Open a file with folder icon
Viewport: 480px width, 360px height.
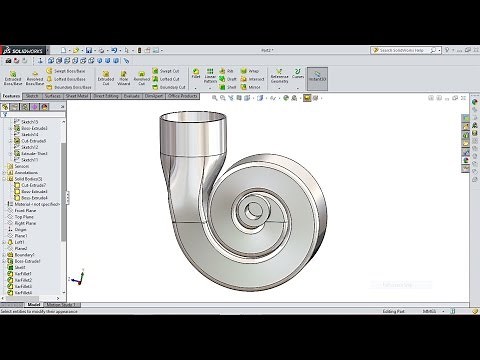[x=76, y=50]
